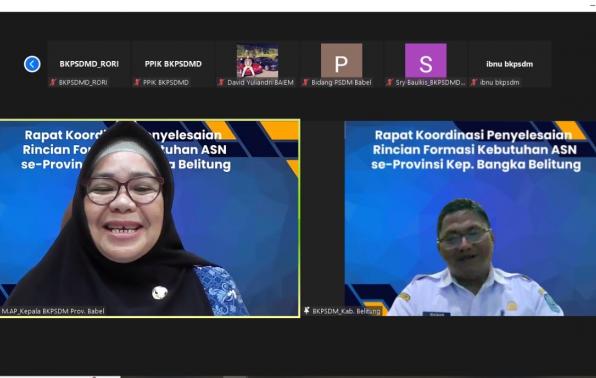Screen dimensions: 596x378
Task: Select the purple S avatar tile
Action: pyautogui.click(x=426, y=60)
